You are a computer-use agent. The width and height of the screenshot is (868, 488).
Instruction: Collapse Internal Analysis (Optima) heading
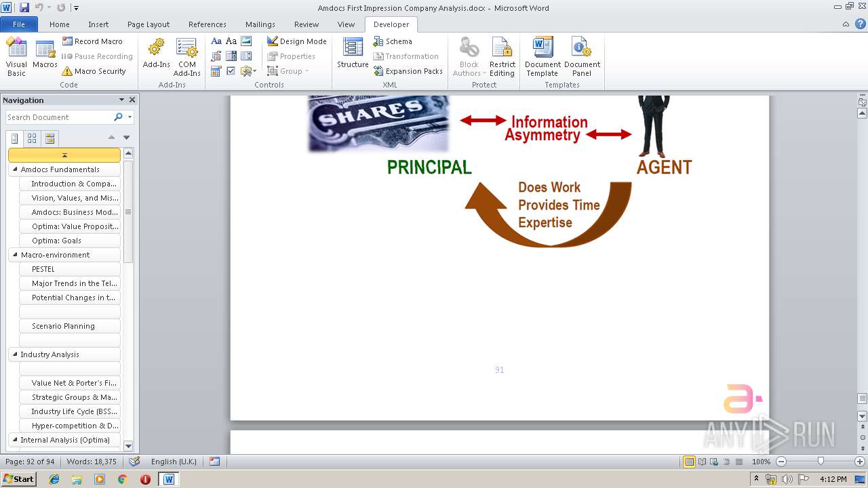[15, 440]
